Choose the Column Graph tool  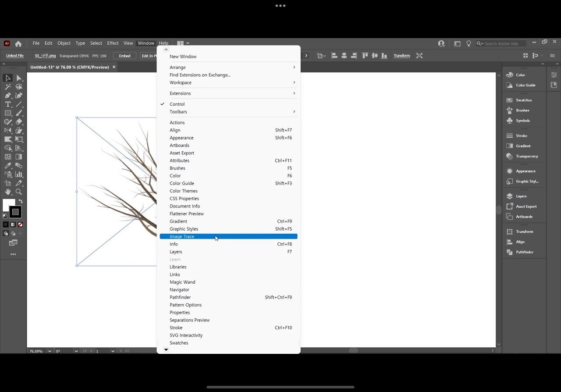pyautogui.click(x=19, y=175)
